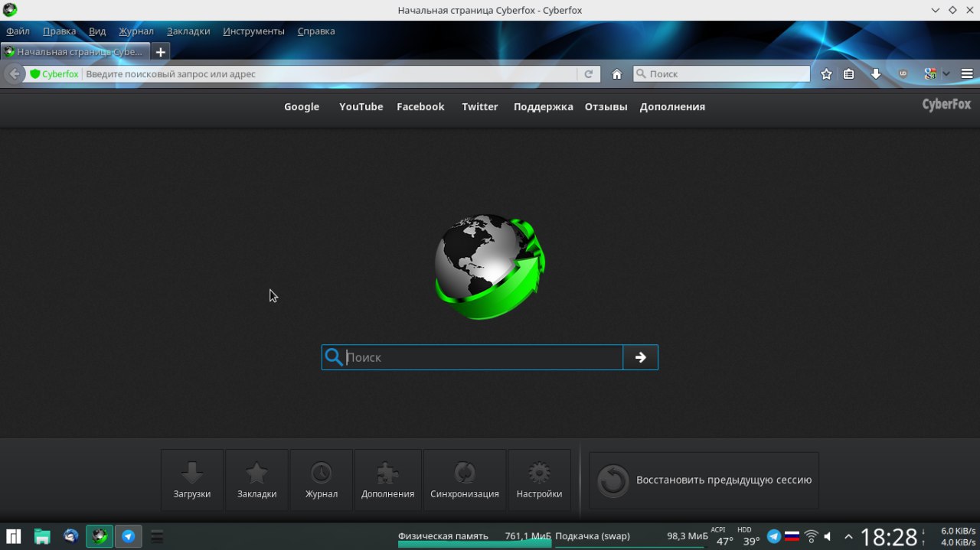Click the magnifier in toolbar search box

click(641, 74)
